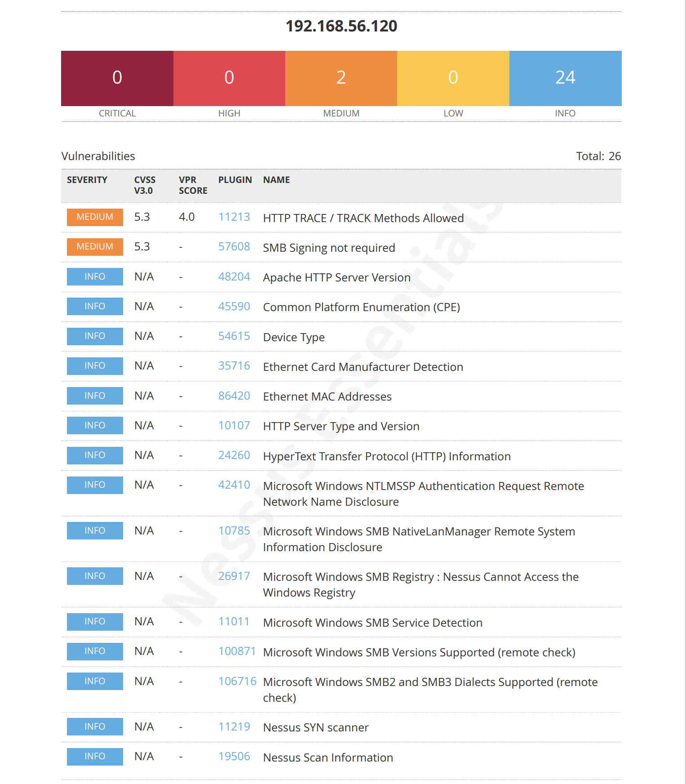The width and height of the screenshot is (686, 784).
Task: Select 'Nessus Scan Information' name
Action: (328, 757)
